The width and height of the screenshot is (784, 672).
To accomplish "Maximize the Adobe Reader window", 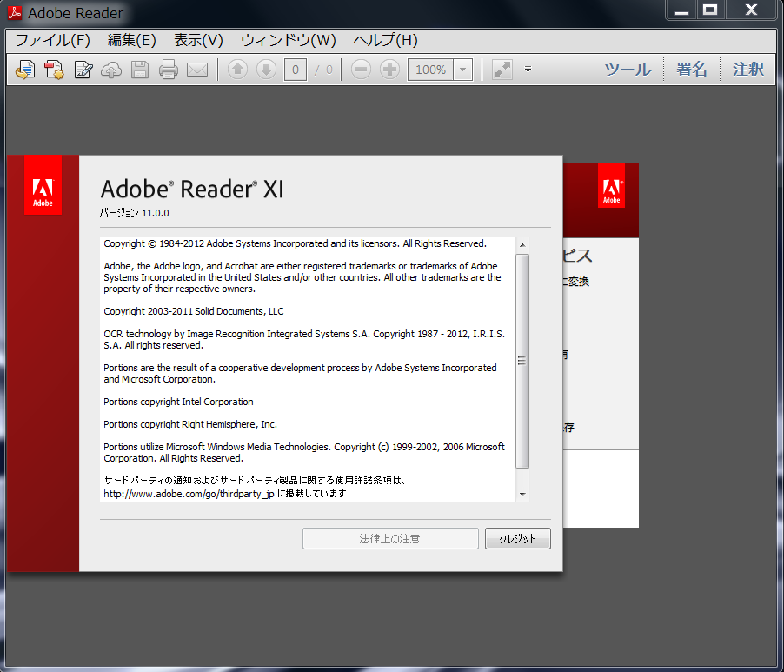I will pyautogui.click(x=710, y=10).
